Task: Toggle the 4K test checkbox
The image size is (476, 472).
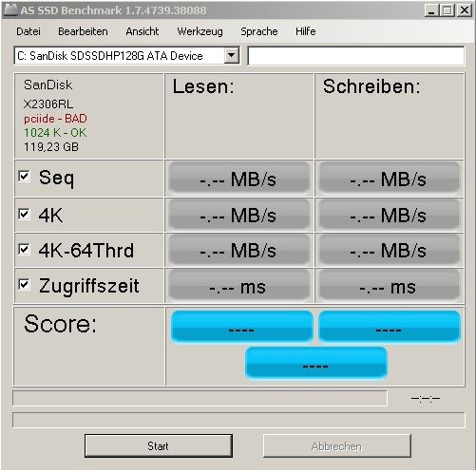Action: pos(24,214)
